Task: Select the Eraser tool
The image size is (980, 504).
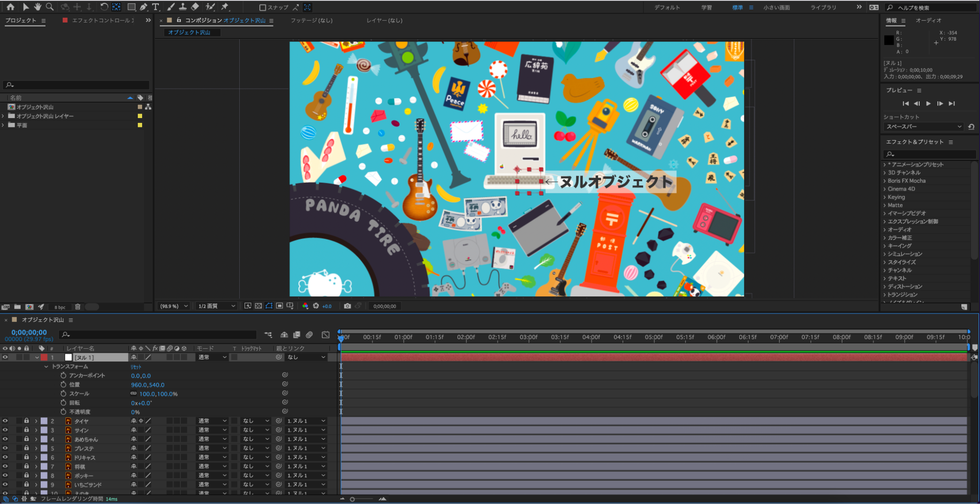Action: (x=195, y=7)
